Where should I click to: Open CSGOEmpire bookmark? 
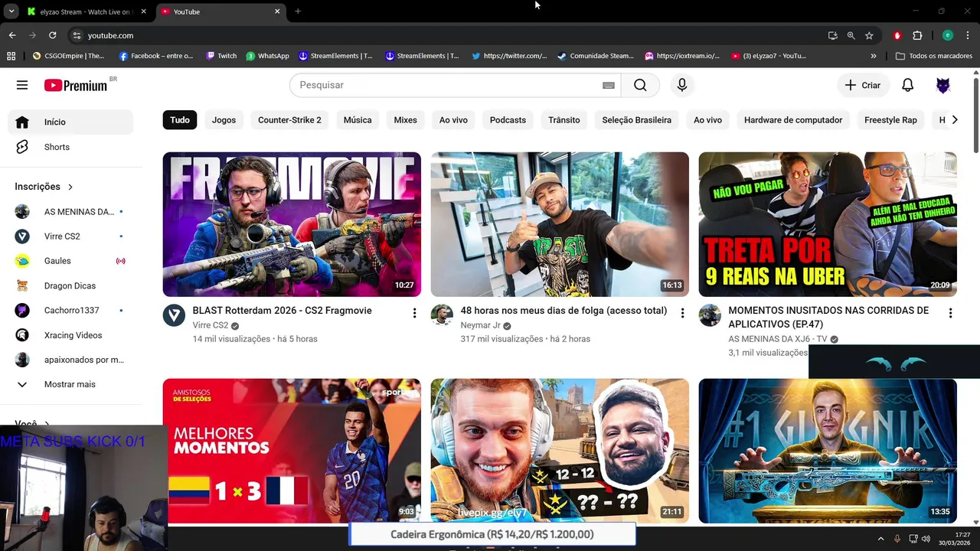(x=68, y=56)
